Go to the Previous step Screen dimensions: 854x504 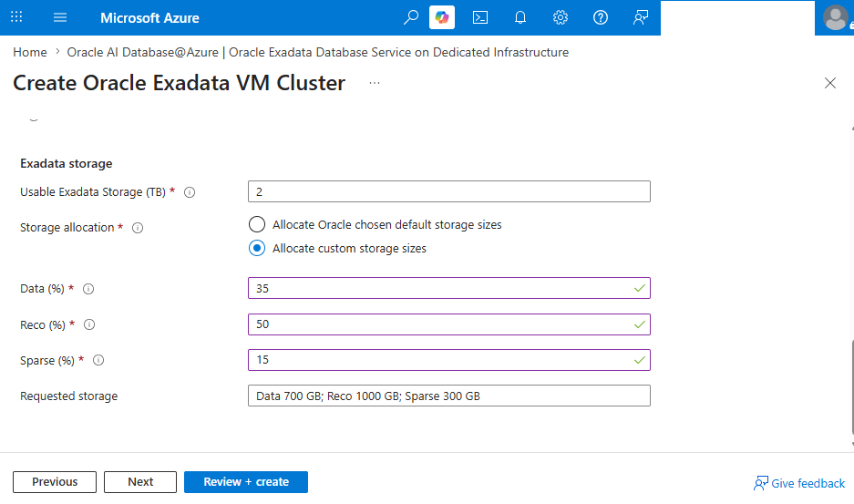pos(55,482)
